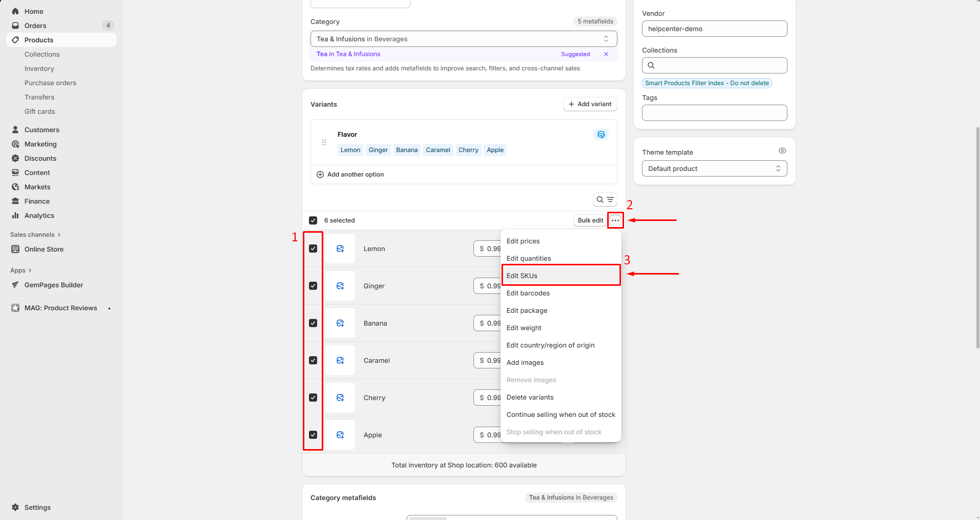Dismiss the suggested Tea category

click(x=606, y=54)
